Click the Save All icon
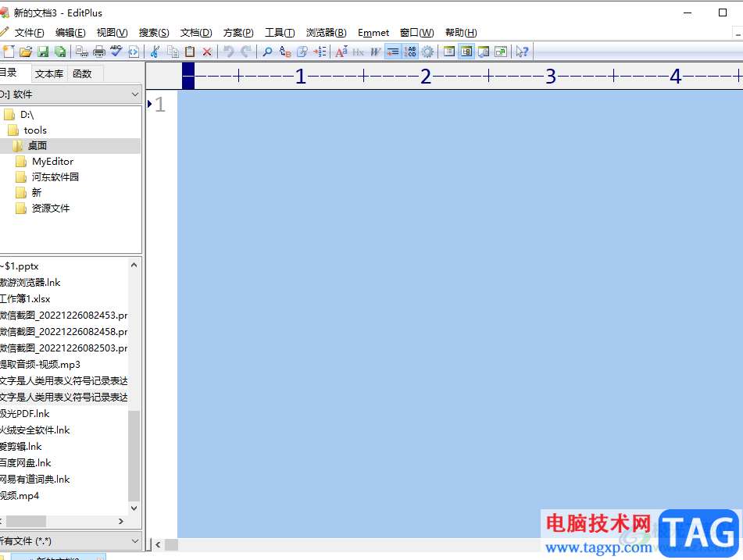743x560 pixels. point(60,52)
